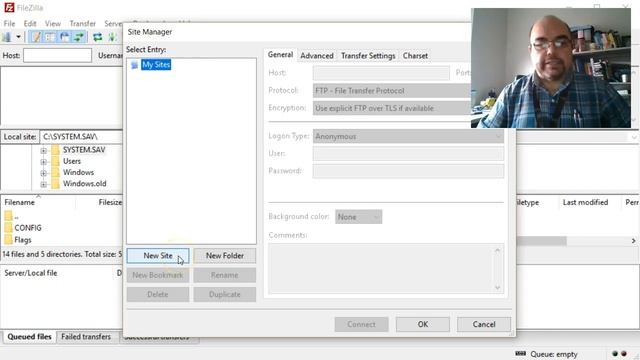Viewport: 640px width, 360px height.
Task: Open the File menu
Action: pos(9,24)
